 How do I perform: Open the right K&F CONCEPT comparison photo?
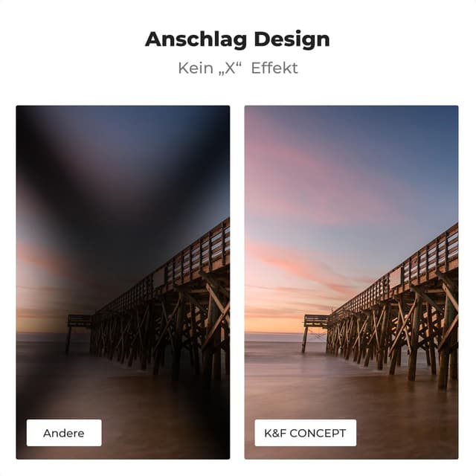[x=352, y=283]
